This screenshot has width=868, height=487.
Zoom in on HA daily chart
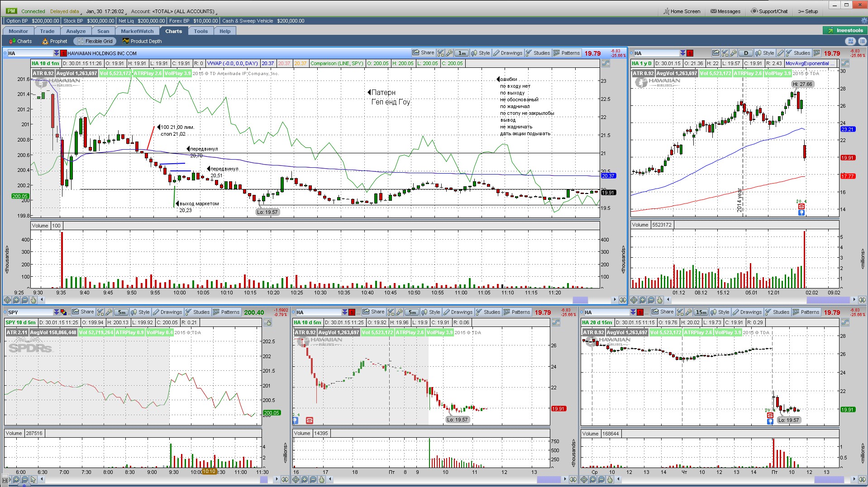[643, 300]
